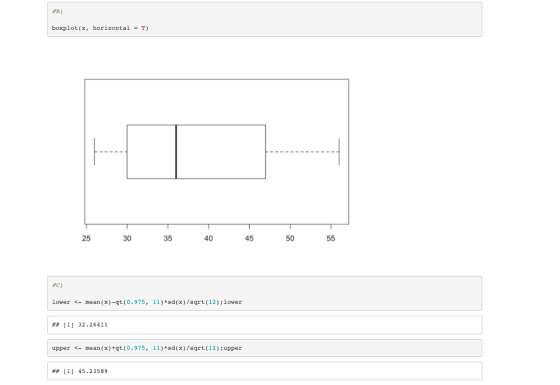Click the right whisker end cap of the boxplot
This screenshot has height=385, width=560.
[339, 152]
